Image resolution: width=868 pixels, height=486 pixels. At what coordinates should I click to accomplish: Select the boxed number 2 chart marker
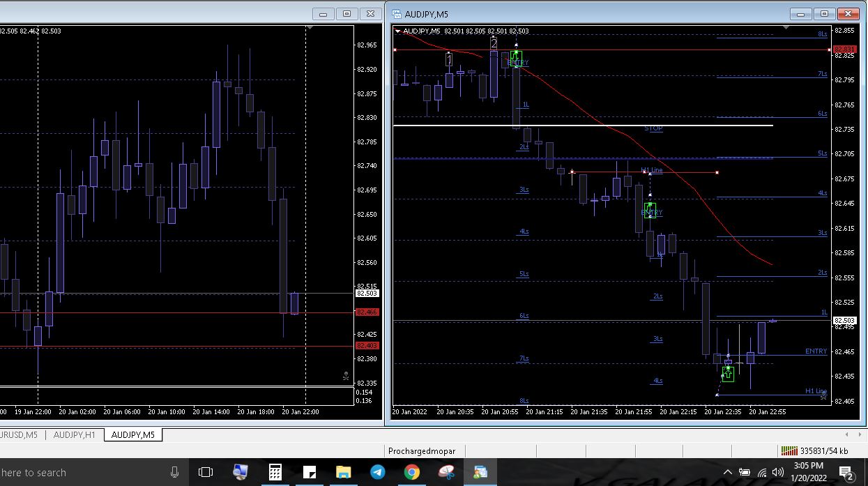point(494,43)
